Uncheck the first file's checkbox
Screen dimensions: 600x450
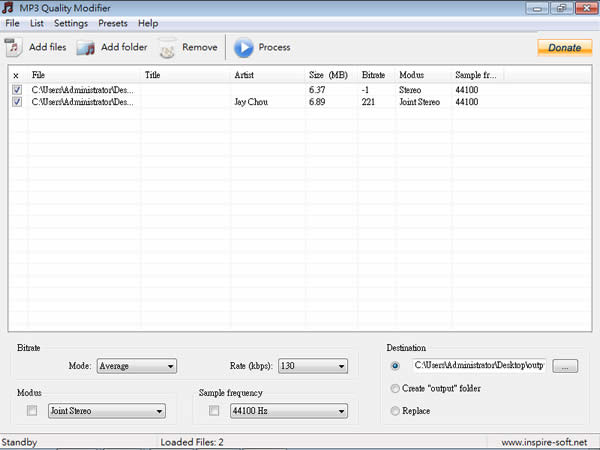click(x=17, y=90)
